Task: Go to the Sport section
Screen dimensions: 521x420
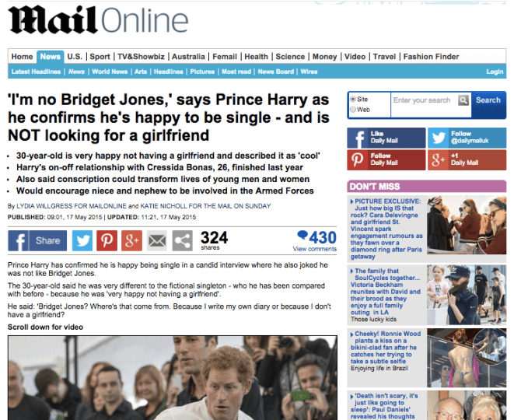Action: [x=100, y=57]
